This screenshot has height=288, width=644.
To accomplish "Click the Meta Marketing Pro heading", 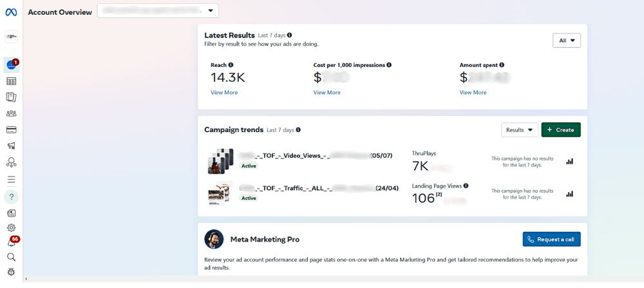I will pos(265,239).
